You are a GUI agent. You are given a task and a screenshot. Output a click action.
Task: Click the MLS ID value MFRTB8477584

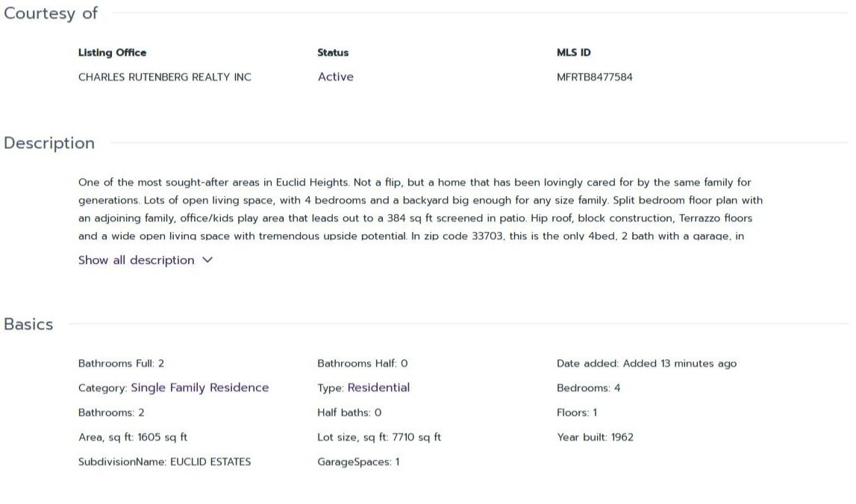point(594,77)
